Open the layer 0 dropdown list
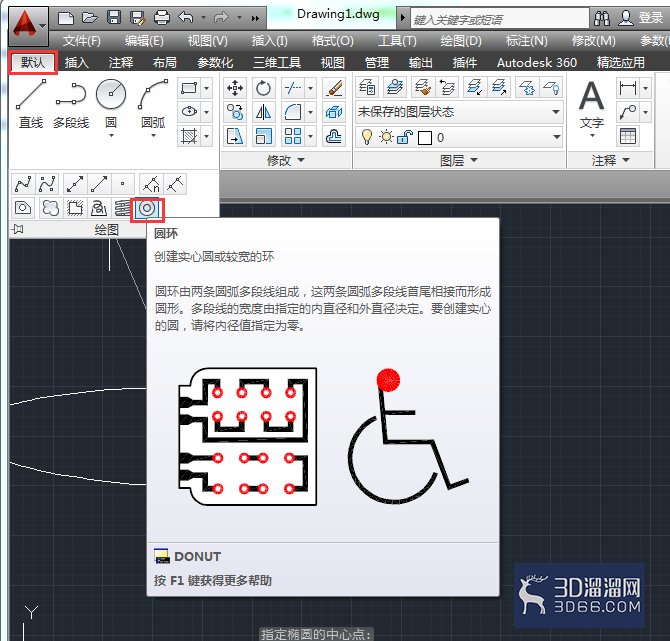Screen dimensions: 670x641 (459, 137)
